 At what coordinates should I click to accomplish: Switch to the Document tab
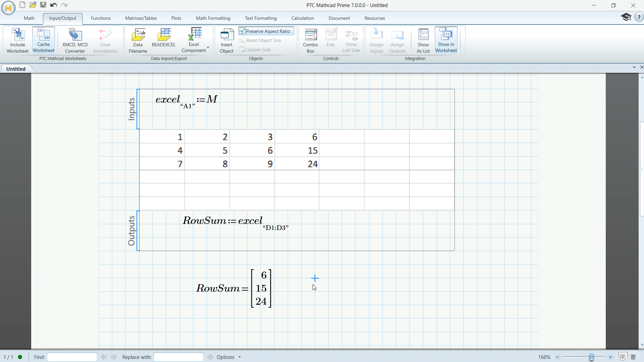tap(339, 18)
